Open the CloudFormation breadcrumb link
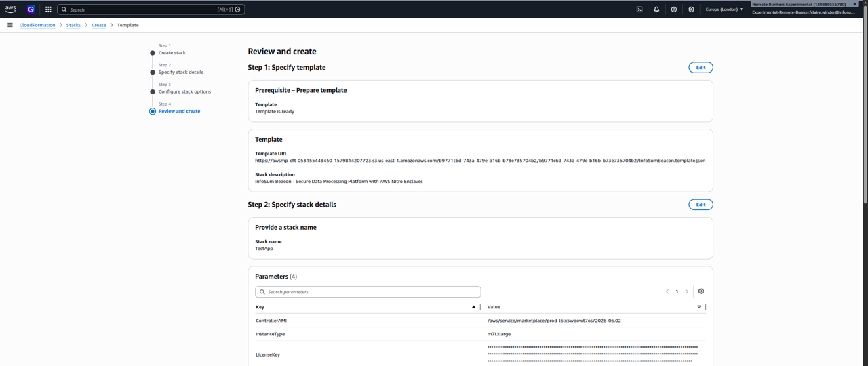 [37, 25]
